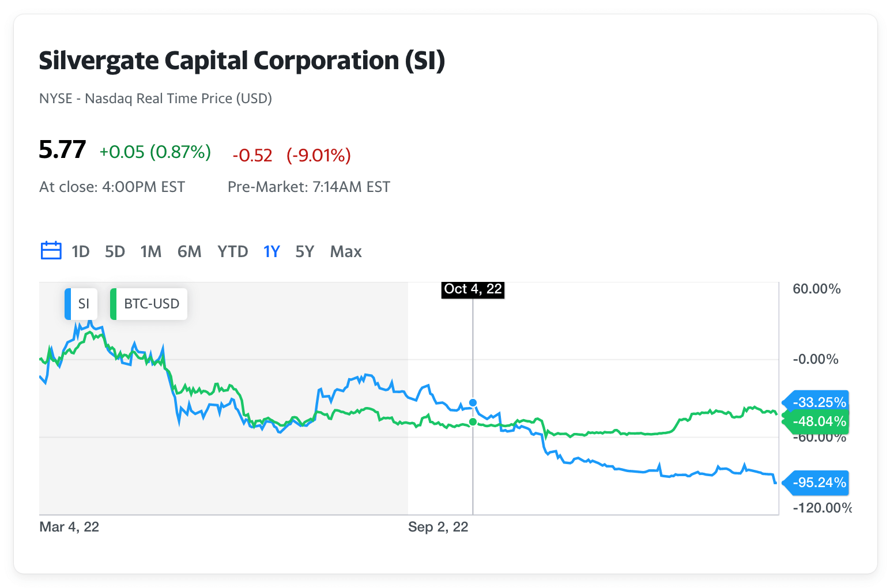Switch chart to 6M range
The height and width of the screenshot is (588, 890).
pos(189,251)
